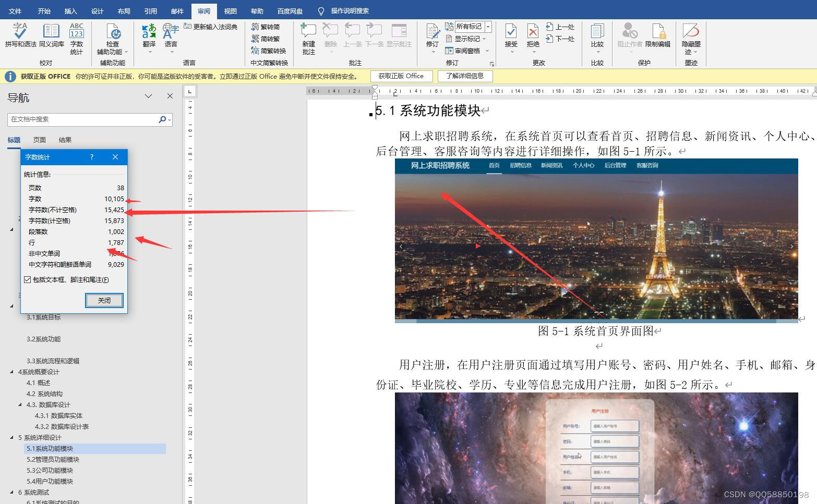Launch 检查辅助功能 accessibility checker
Screen dimensions: 817x504
click(x=112, y=39)
